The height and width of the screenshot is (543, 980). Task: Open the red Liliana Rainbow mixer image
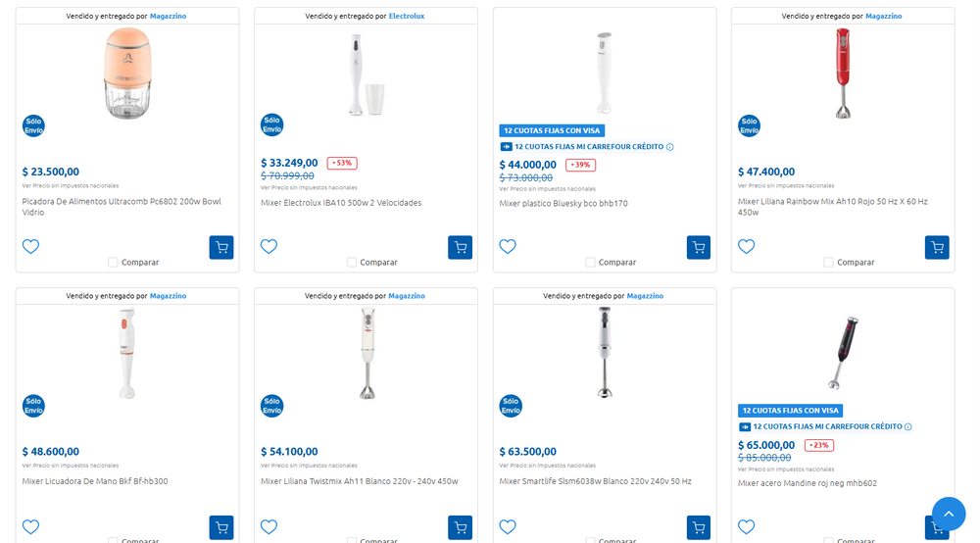point(842,73)
